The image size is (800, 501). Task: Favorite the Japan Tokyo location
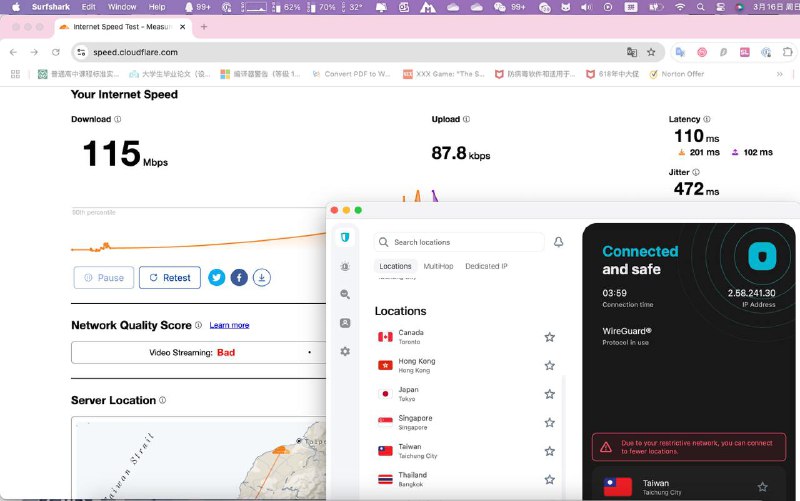549,394
